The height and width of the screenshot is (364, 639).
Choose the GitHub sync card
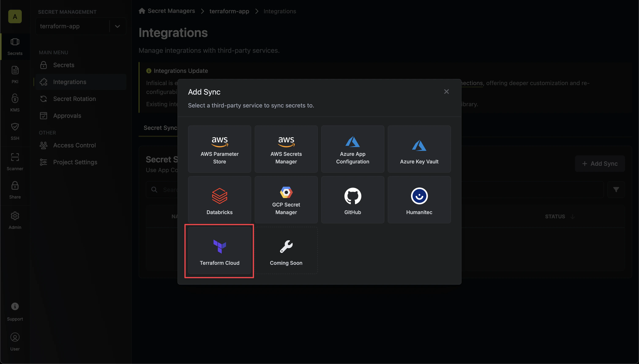(352, 200)
